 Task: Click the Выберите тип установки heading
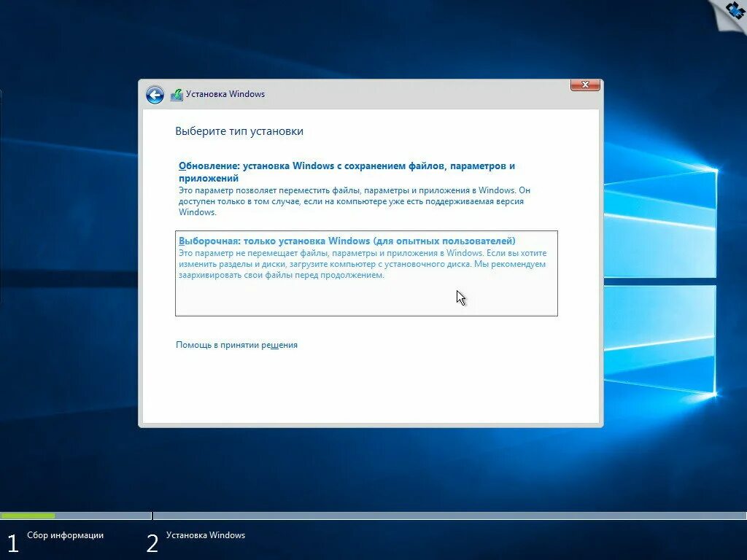click(239, 131)
